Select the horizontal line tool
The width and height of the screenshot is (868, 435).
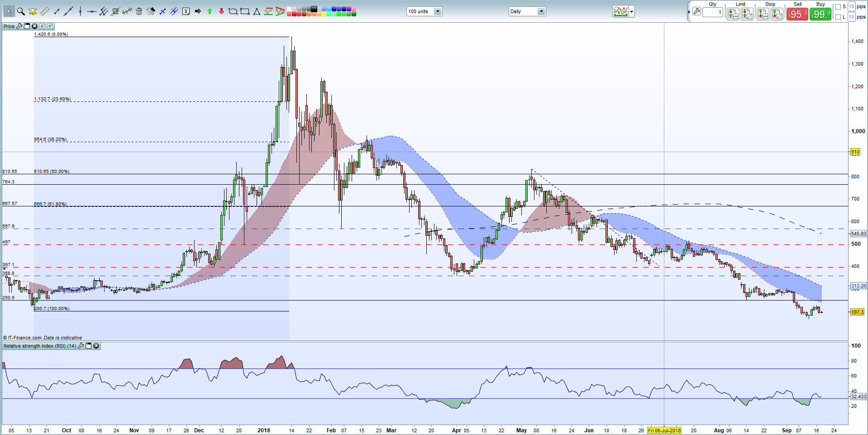[x=92, y=11]
